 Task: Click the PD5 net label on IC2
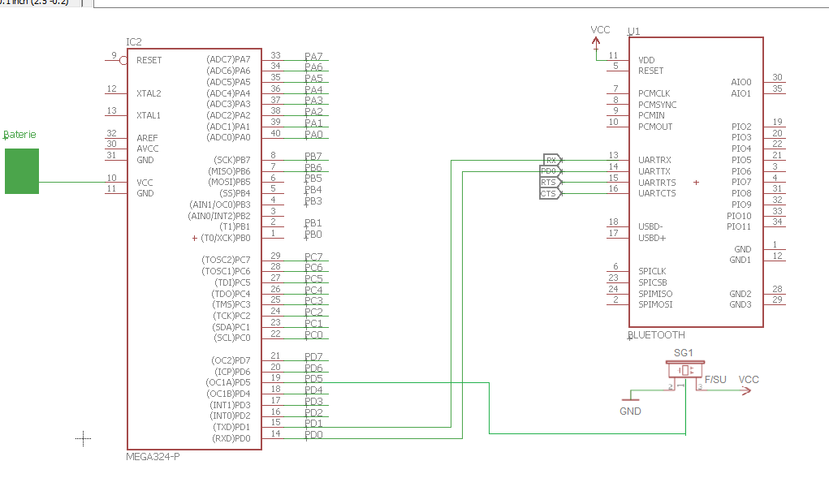(x=313, y=379)
